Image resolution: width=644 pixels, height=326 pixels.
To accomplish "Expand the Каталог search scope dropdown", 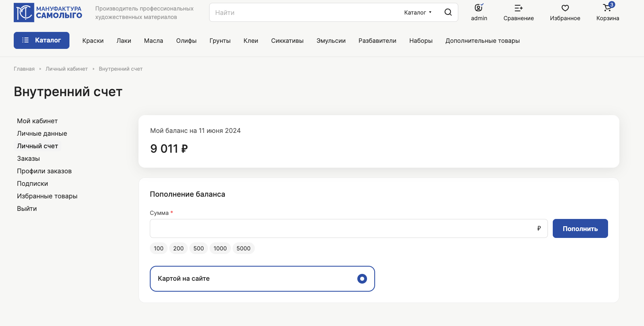I will coord(418,13).
